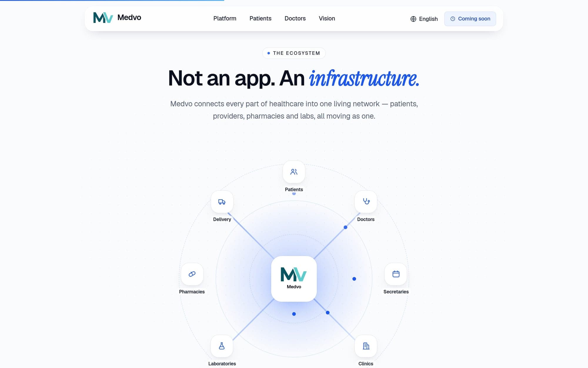Open the Vision nav item
The width and height of the screenshot is (588, 368).
point(327,19)
